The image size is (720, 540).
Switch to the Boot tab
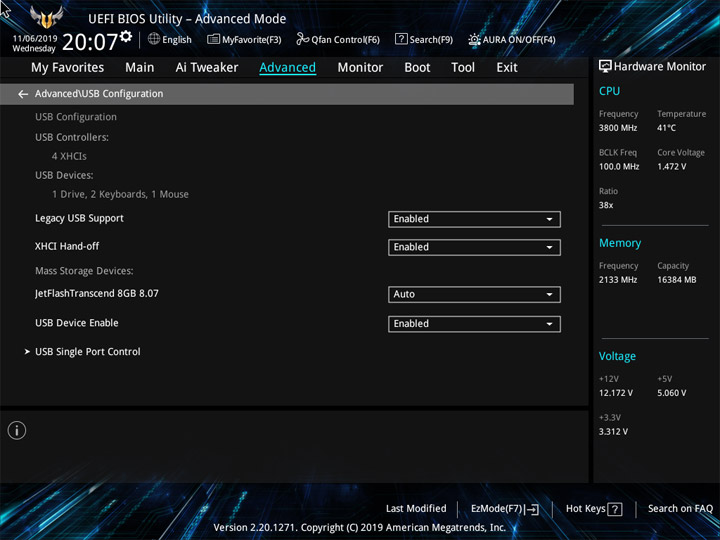click(x=417, y=68)
